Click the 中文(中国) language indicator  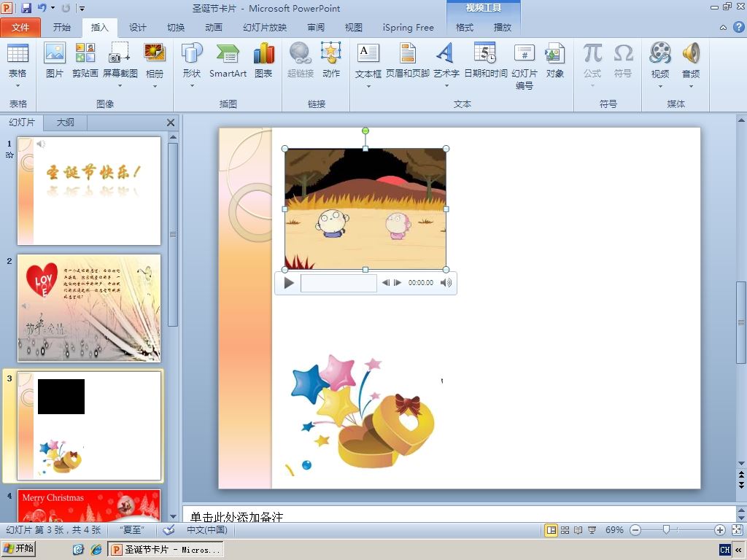coord(206,530)
